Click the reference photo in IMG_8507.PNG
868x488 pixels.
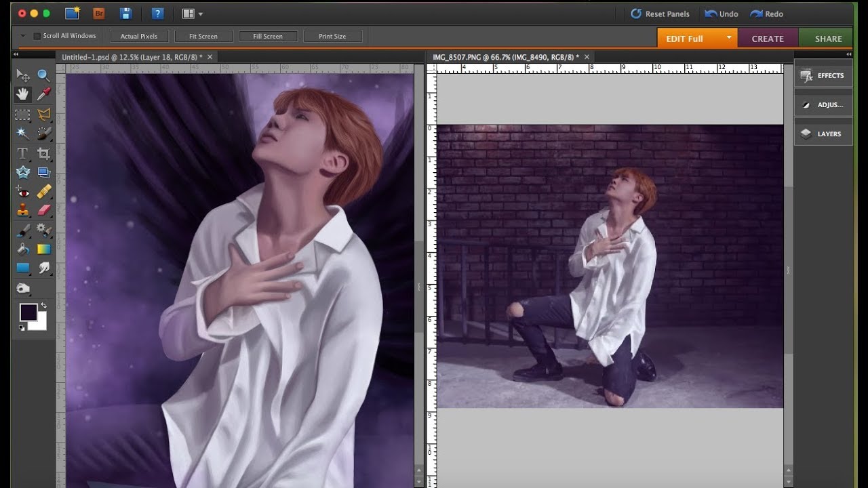click(610, 266)
